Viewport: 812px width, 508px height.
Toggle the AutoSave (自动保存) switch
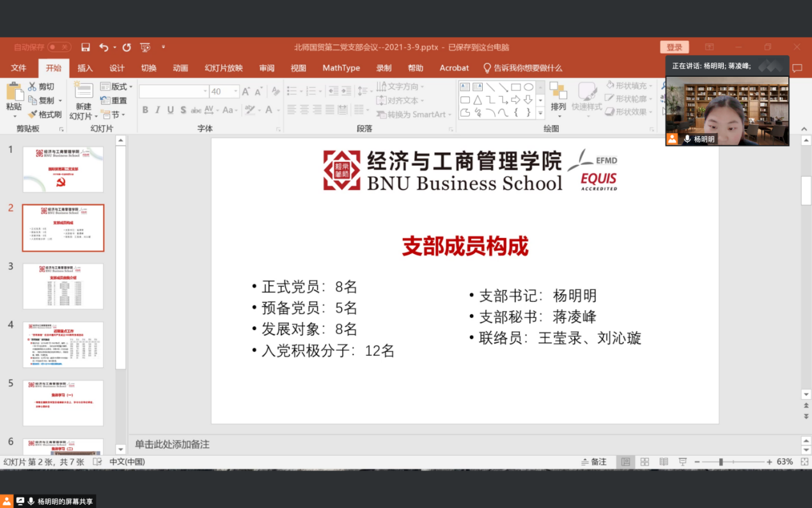(x=59, y=47)
